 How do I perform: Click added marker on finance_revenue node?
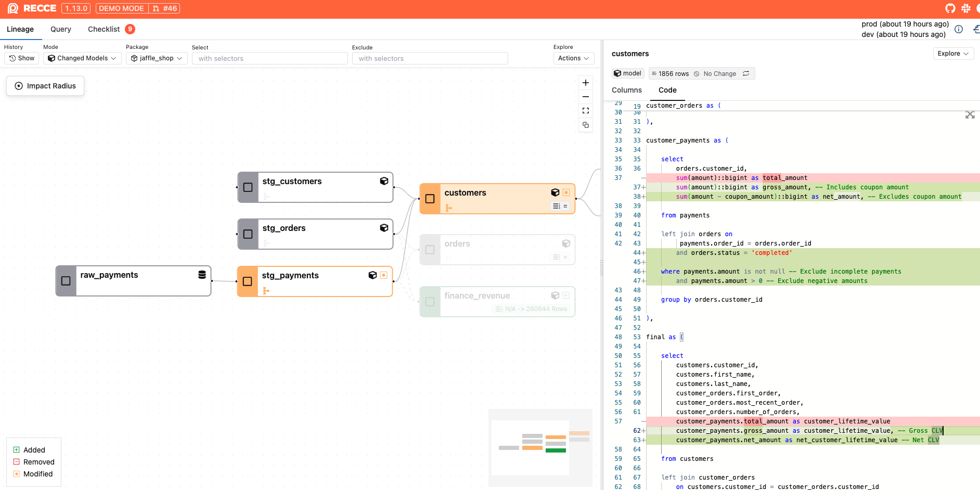tap(566, 295)
